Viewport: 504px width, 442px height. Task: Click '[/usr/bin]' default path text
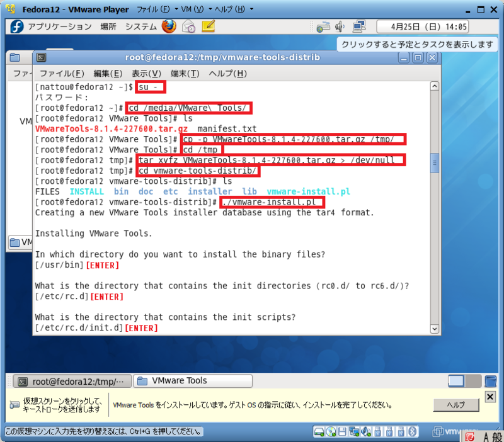click(x=59, y=265)
